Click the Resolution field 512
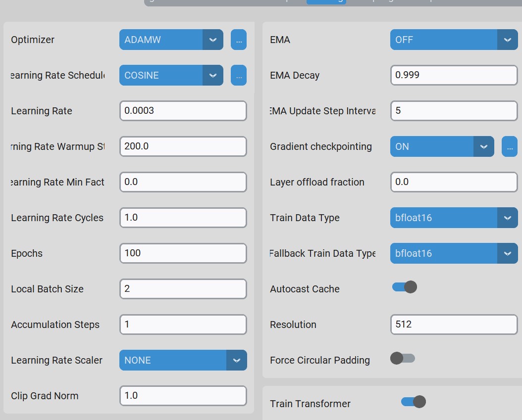 (454, 325)
